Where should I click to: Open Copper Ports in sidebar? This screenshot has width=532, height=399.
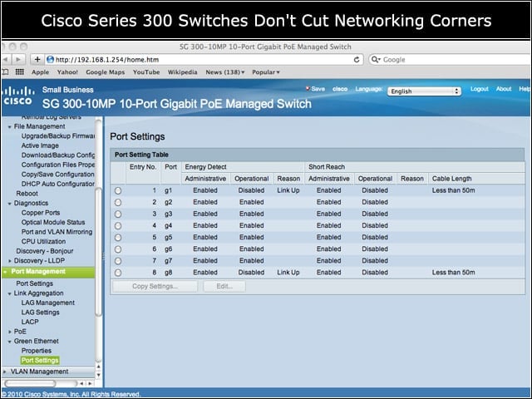pos(41,213)
